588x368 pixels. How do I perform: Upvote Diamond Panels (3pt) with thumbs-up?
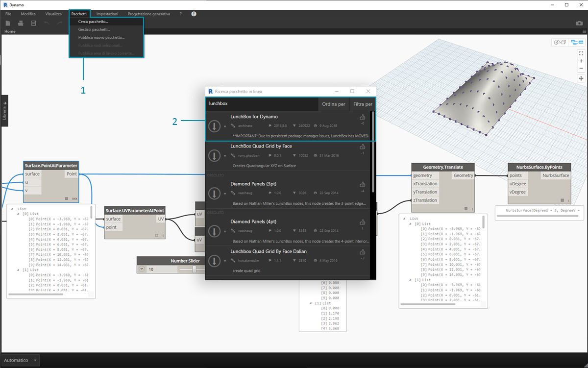363,185
